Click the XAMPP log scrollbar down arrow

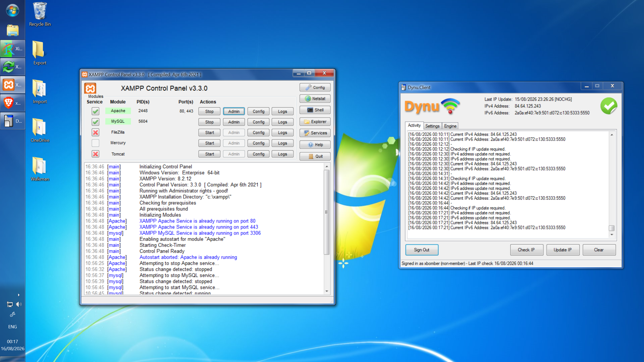click(x=327, y=291)
